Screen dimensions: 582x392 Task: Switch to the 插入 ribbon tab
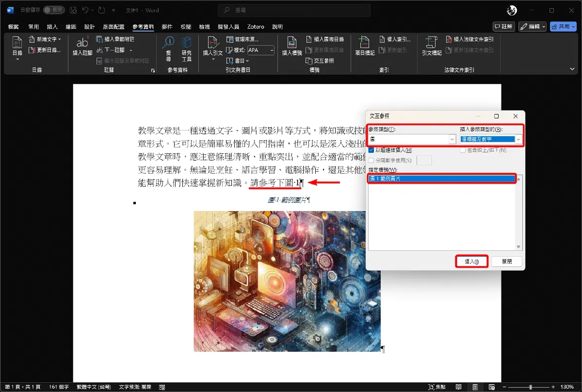point(52,27)
